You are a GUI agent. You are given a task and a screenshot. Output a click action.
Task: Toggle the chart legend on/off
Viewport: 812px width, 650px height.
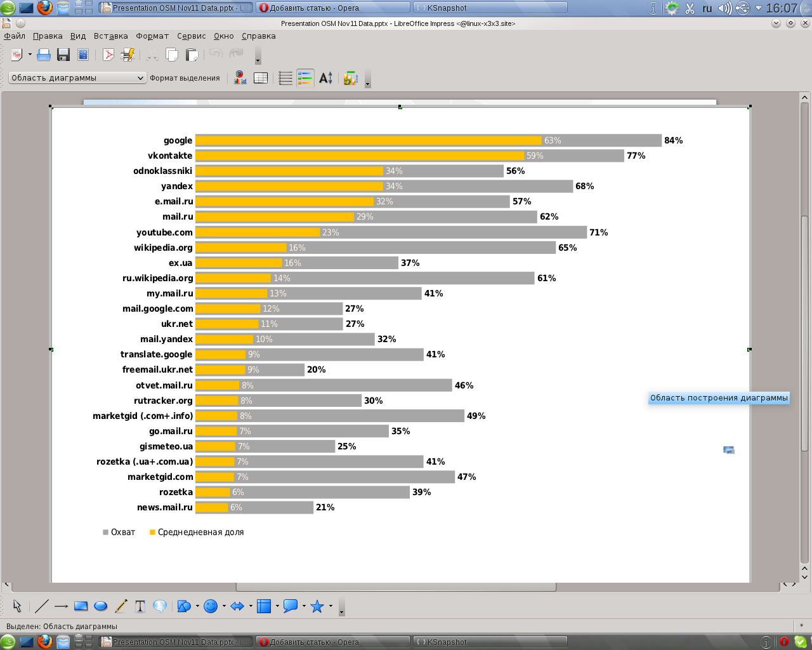[305, 78]
